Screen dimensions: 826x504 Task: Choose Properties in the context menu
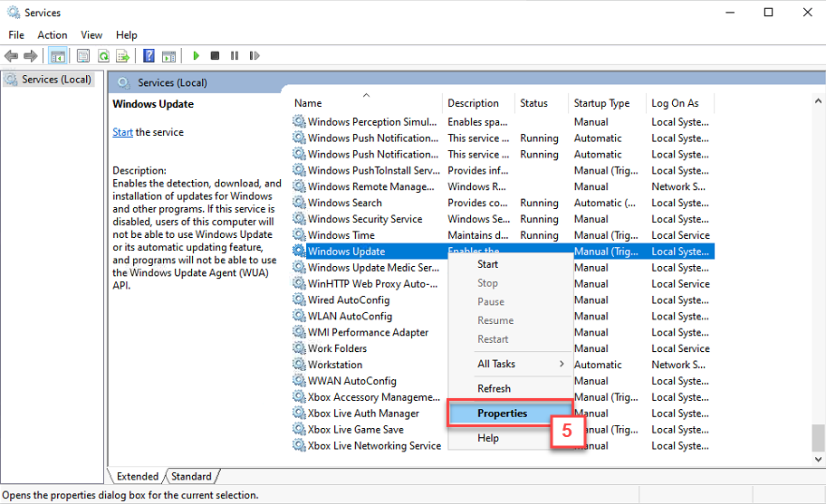click(x=511, y=413)
